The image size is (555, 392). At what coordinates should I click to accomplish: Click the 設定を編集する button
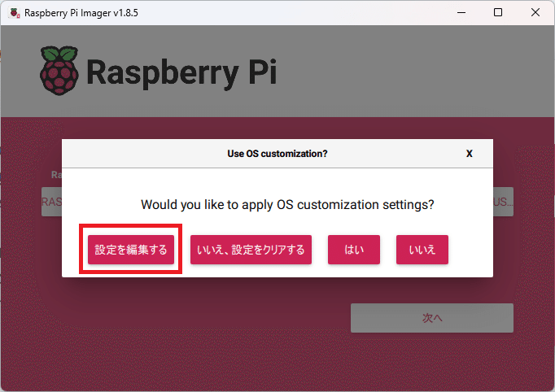tap(131, 250)
